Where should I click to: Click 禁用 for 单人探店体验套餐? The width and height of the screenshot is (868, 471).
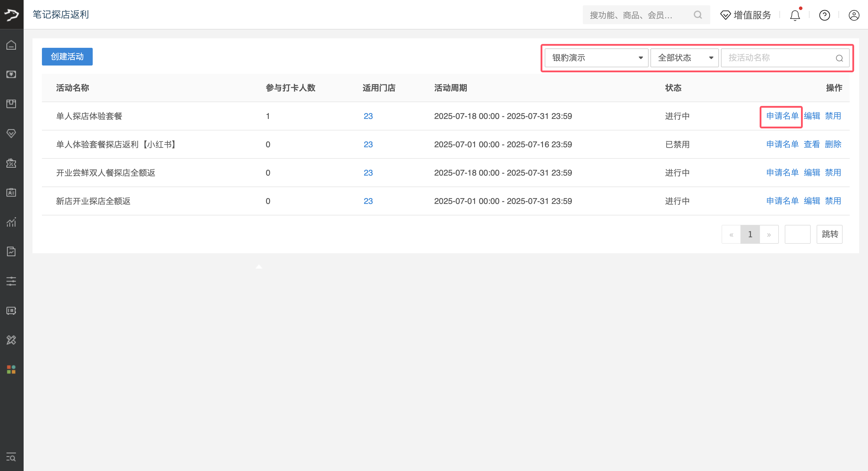833,116
